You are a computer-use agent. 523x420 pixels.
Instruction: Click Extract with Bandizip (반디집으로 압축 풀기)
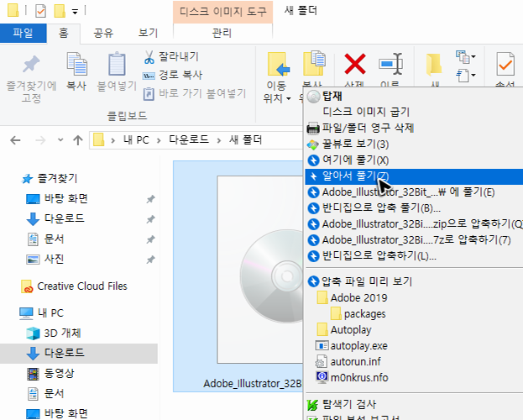[414, 208]
